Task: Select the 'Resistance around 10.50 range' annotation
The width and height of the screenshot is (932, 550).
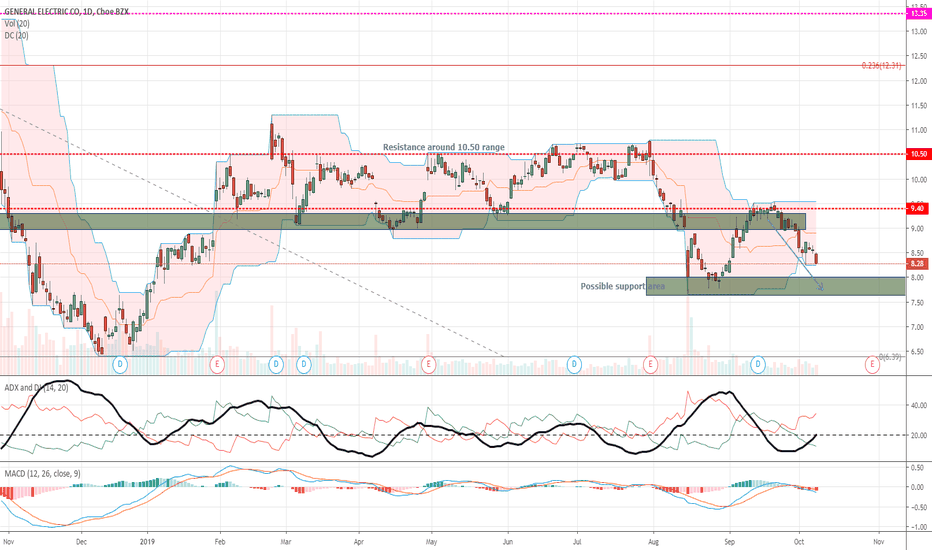Action: pos(443,147)
